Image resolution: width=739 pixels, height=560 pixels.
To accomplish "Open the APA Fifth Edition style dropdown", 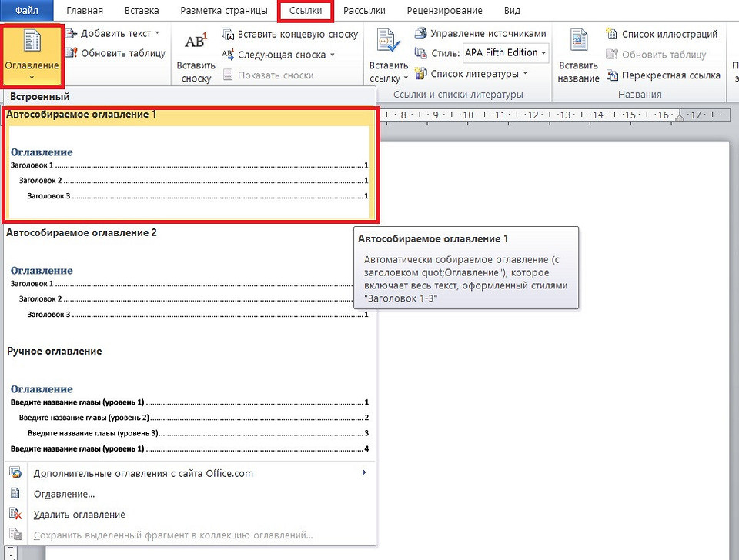I will pos(544,53).
